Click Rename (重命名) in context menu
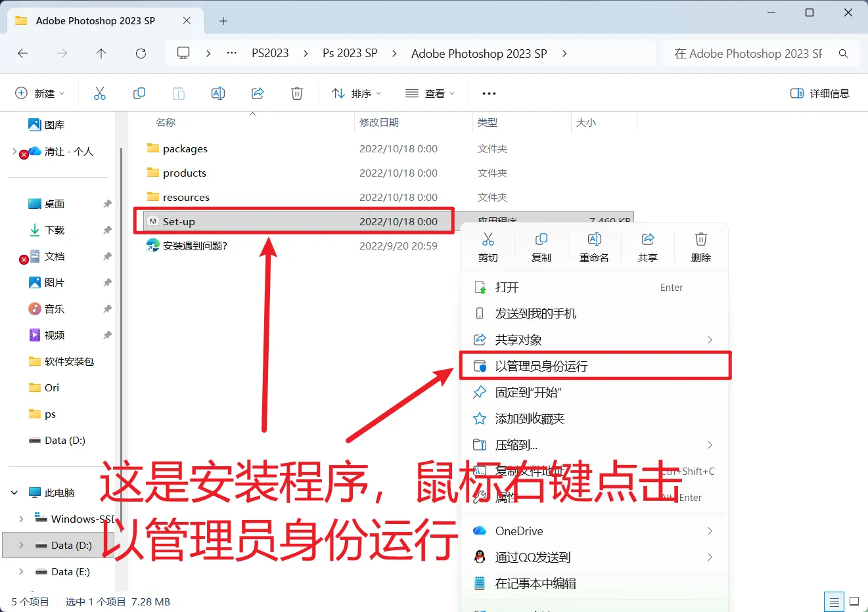 [x=594, y=247]
